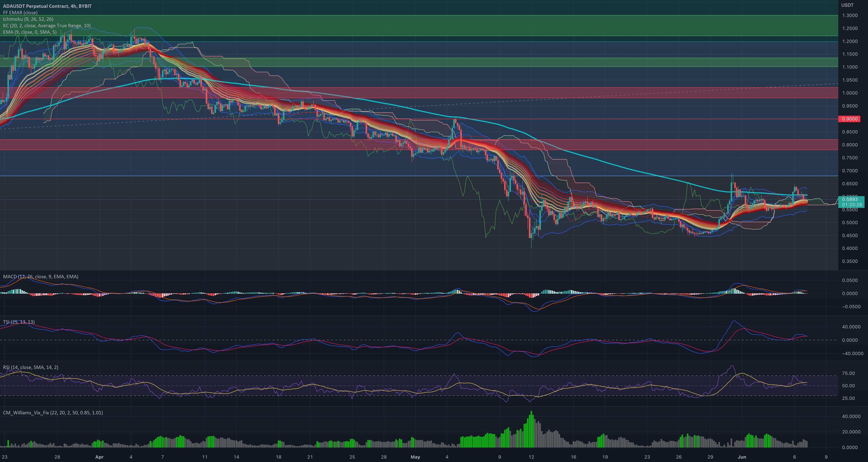Screen dimensions: 868x462
Task: Select the CM_Williams_Vix_Fix pane legend
Action: tap(53, 413)
